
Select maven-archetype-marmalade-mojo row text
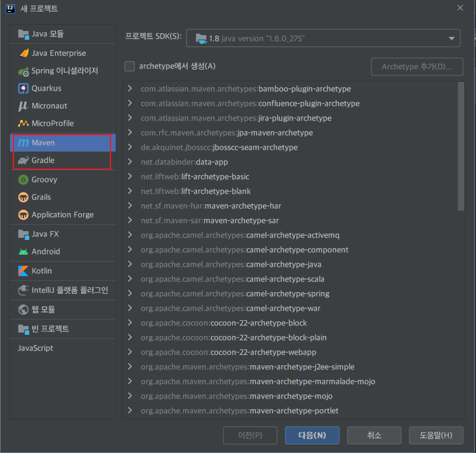258,381
